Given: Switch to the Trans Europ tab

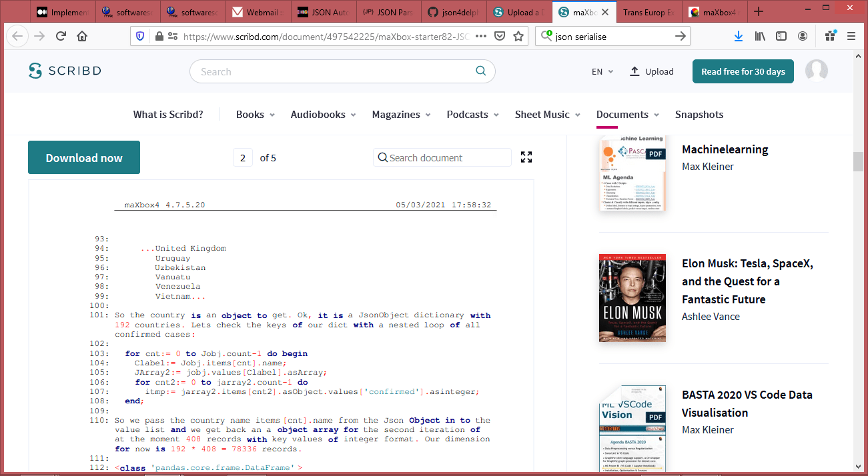Looking at the screenshot, I should pos(647,12).
